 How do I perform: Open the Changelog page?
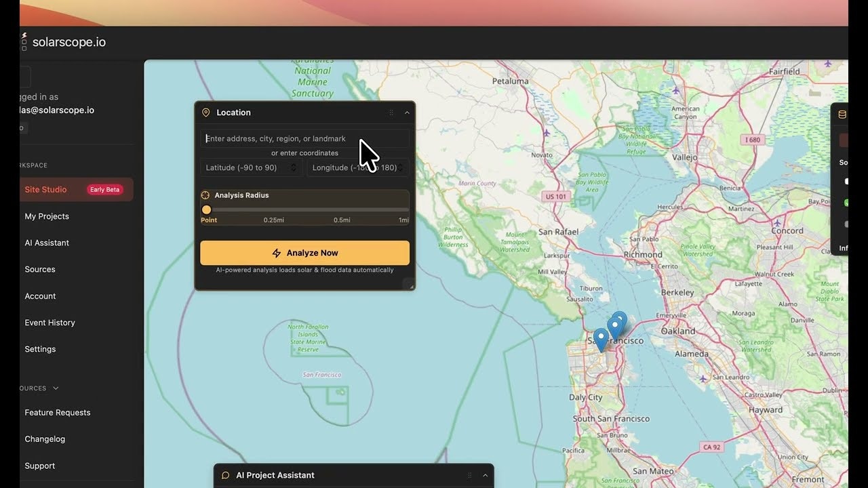tap(45, 439)
